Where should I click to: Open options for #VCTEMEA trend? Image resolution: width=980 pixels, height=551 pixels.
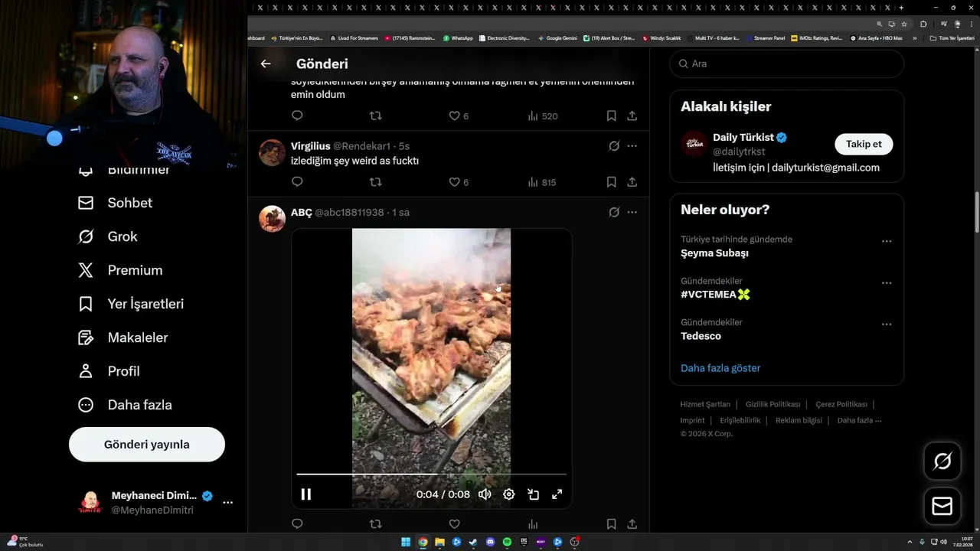coord(887,283)
